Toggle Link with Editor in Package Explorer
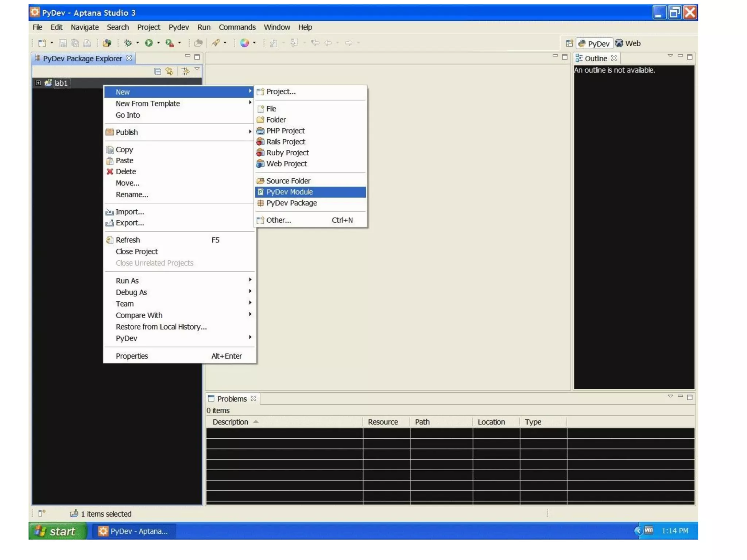747x560 pixels. point(170,71)
